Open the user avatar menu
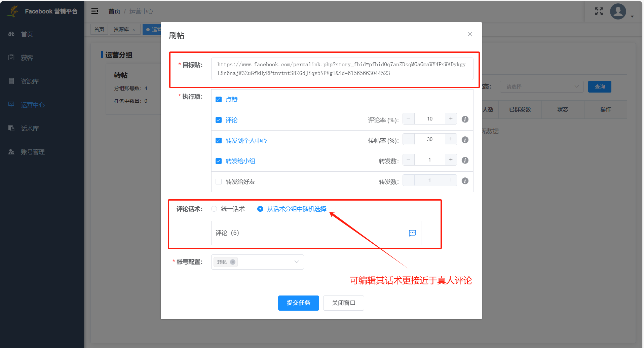The width and height of the screenshot is (644, 348). pyautogui.click(x=618, y=11)
